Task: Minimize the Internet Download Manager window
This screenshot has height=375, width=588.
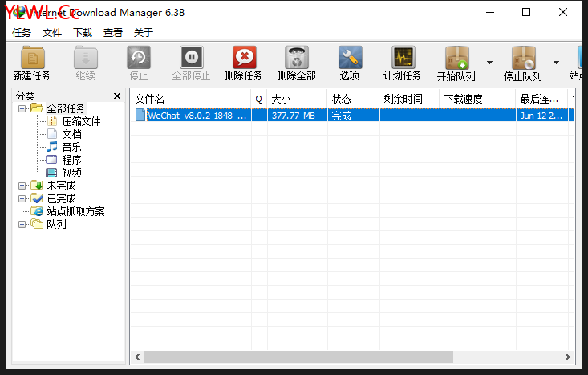Action: tap(490, 12)
